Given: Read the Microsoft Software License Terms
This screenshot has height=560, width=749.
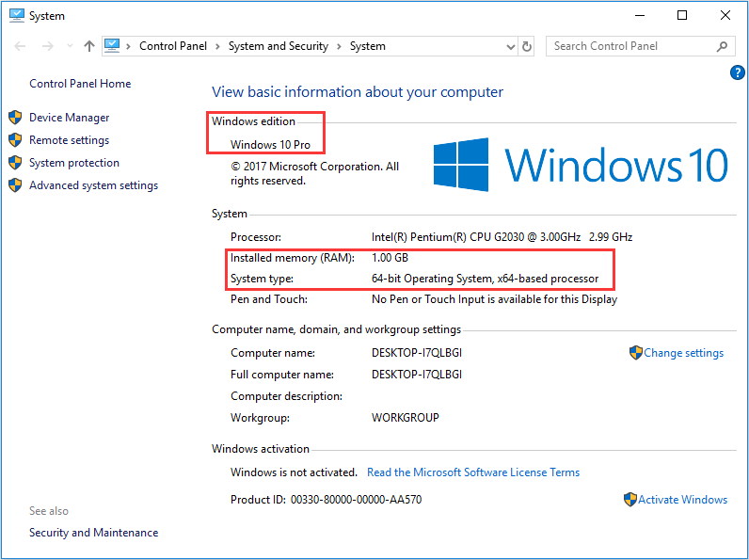Looking at the screenshot, I should click(473, 472).
